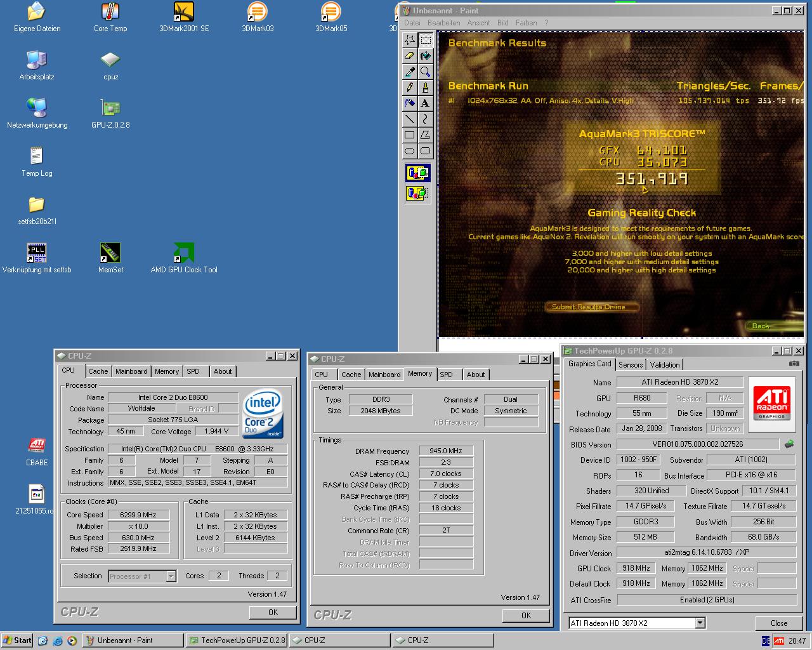Click OK in CPU-Z memory window
The height and width of the screenshot is (650, 812).
(x=526, y=616)
